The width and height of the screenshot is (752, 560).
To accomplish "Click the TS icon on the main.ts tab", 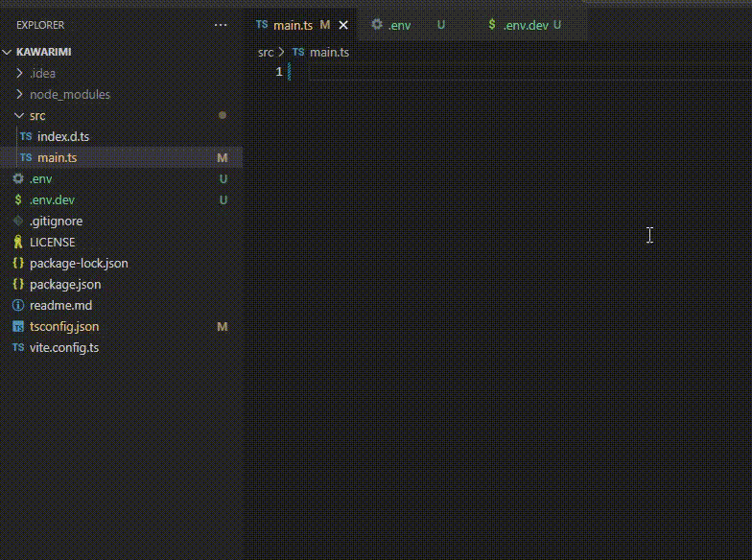I will pos(262,25).
